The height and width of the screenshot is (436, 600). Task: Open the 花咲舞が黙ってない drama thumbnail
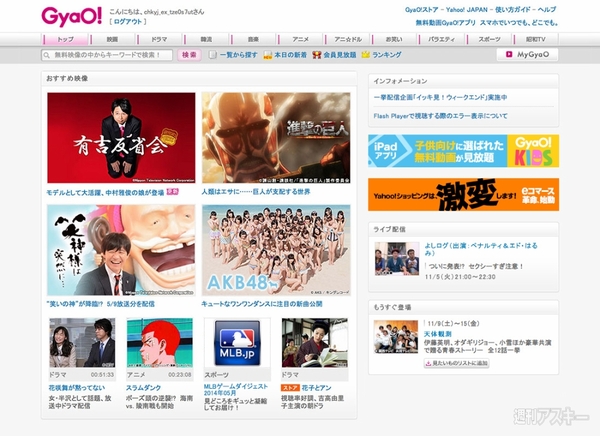coord(82,343)
